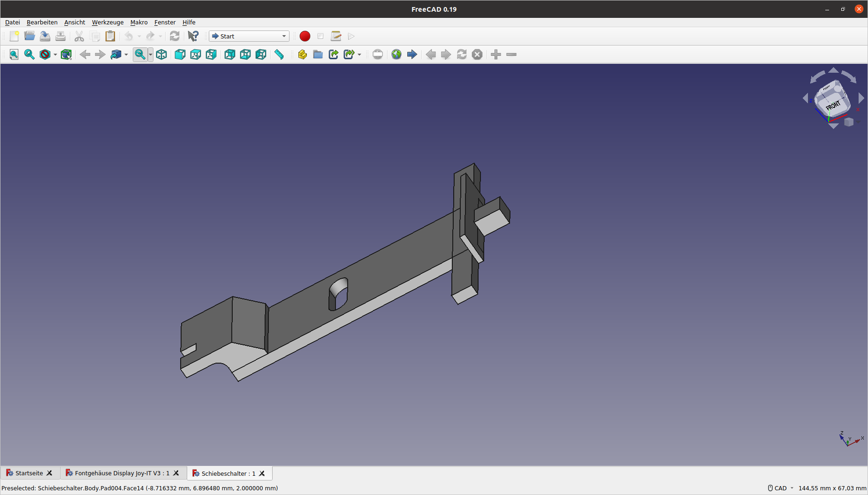Open the web globe start page icon
This screenshot has height=495, width=868.
pos(396,54)
